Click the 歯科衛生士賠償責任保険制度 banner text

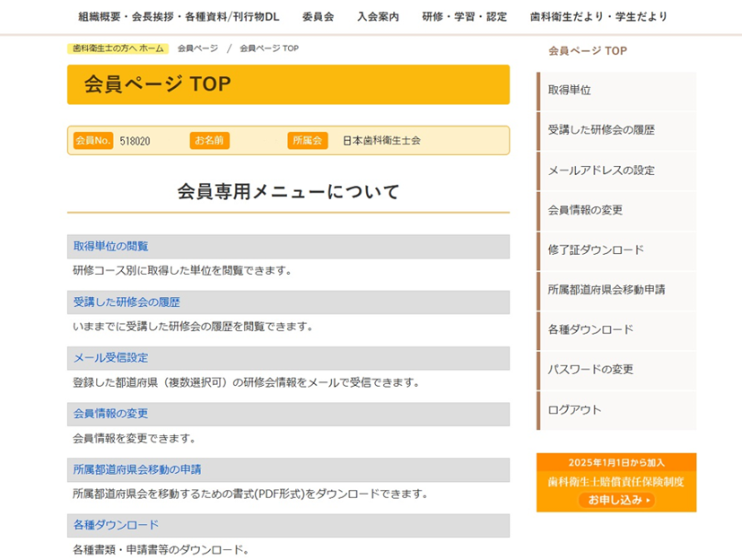click(616, 482)
